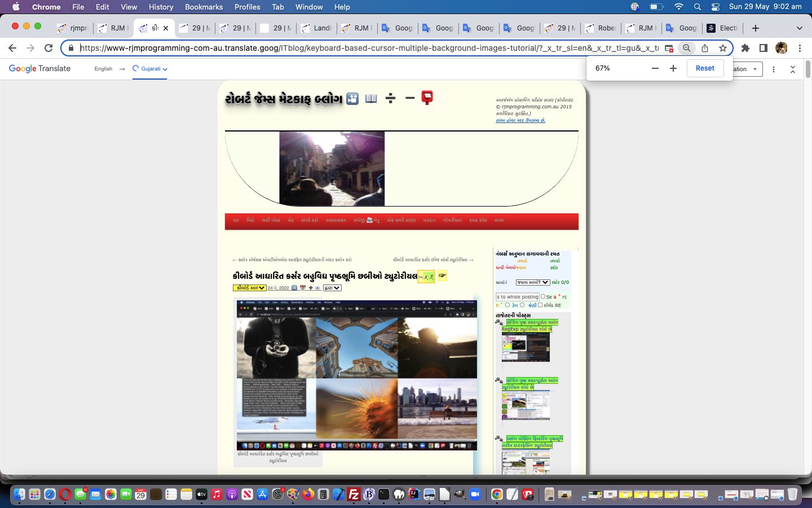Open Google Translate more options menu
This screenshot has height=508, width=812.
point(774,69)
